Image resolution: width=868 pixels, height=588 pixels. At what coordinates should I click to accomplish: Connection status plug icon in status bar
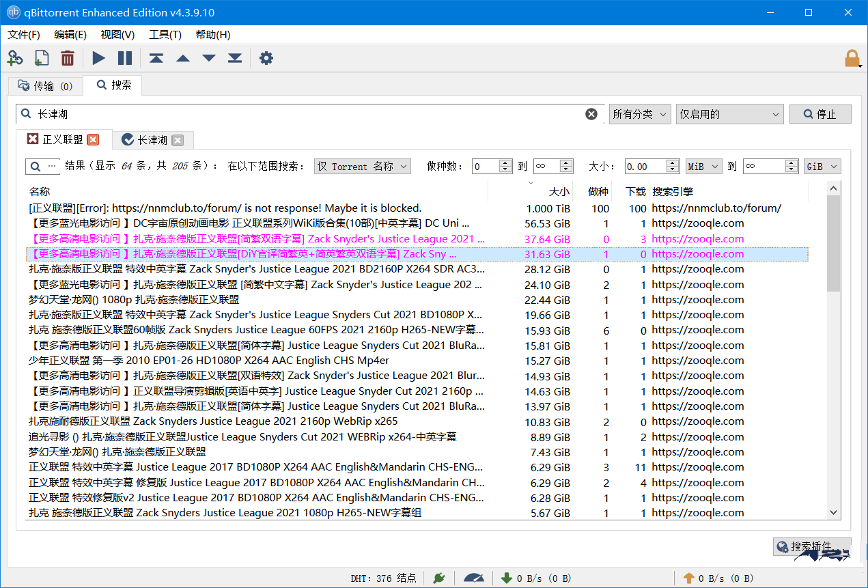click(439, 578)
